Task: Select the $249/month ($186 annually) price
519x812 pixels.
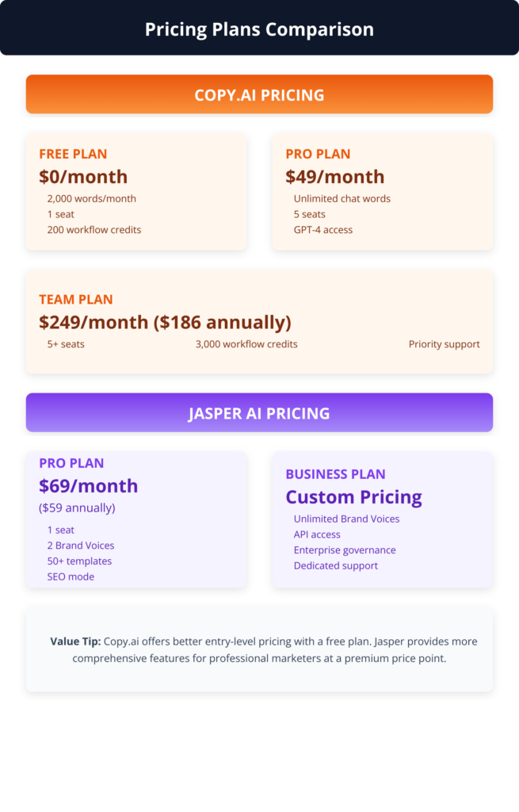Action: point(165,323)
